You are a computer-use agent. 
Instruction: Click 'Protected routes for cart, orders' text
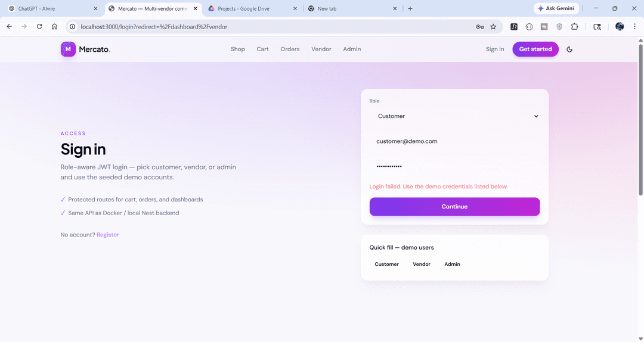click(135, 200)
